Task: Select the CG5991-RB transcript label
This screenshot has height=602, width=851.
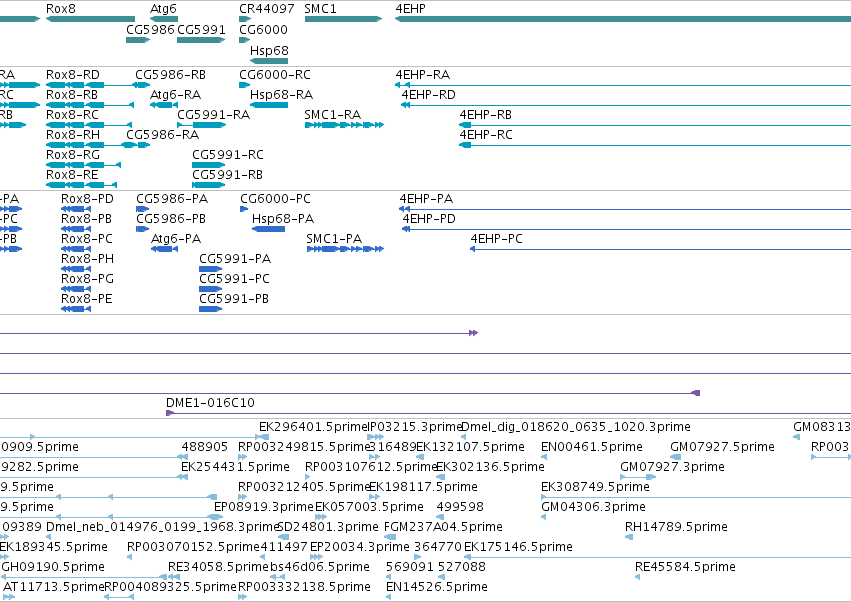Action: click(x=227, y=175)
